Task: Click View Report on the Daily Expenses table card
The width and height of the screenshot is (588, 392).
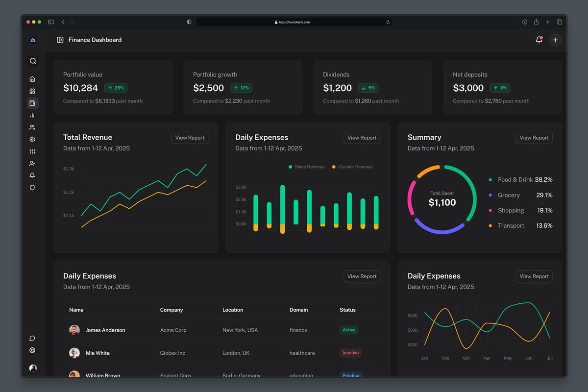Action: tap(362, 276)
